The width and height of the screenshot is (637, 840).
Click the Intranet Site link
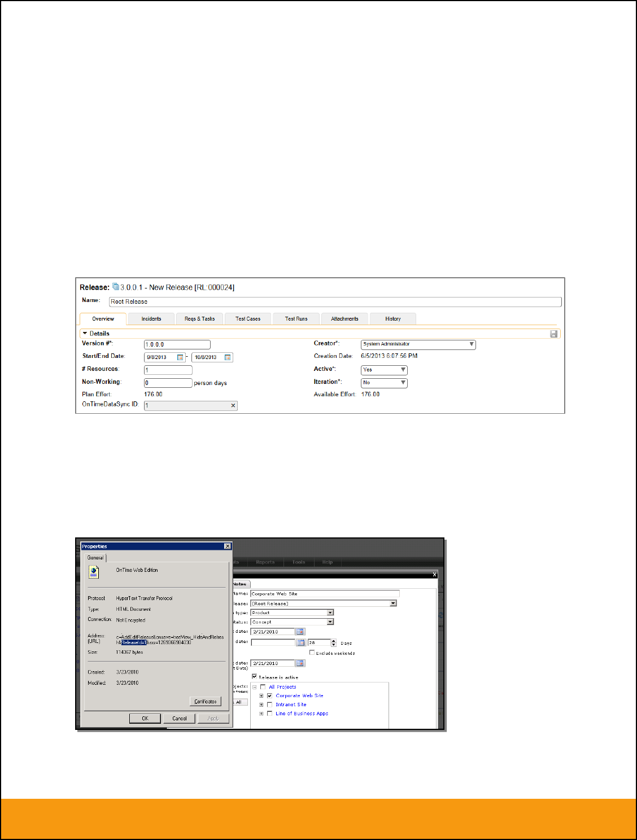pyautogui.click(x=291, y=705)
